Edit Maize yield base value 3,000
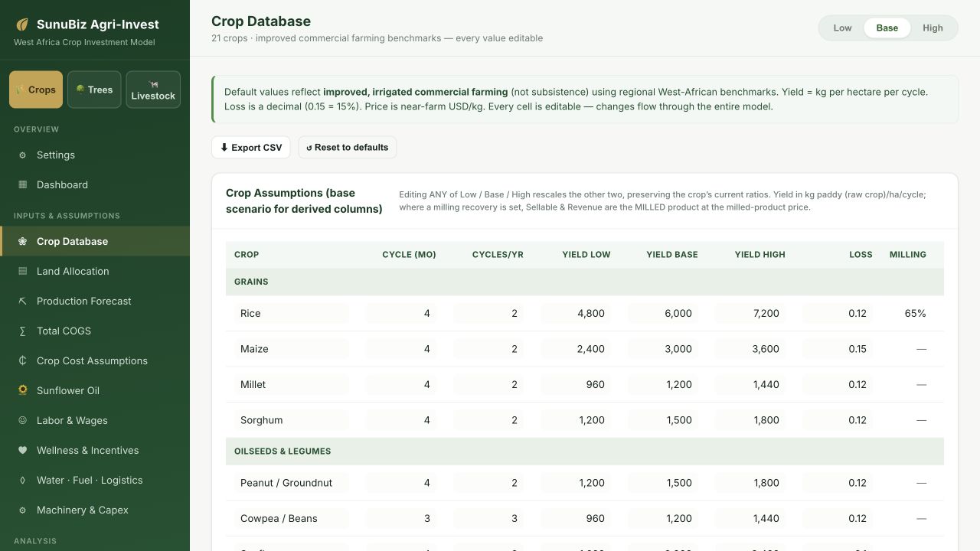Image resolution: width=980 pixels, height=551 pixels. tap(663, 349)
